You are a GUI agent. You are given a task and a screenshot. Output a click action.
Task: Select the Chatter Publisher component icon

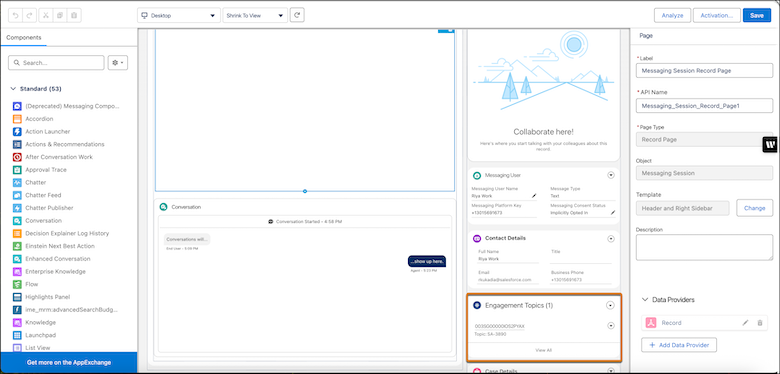pos(17,208)
